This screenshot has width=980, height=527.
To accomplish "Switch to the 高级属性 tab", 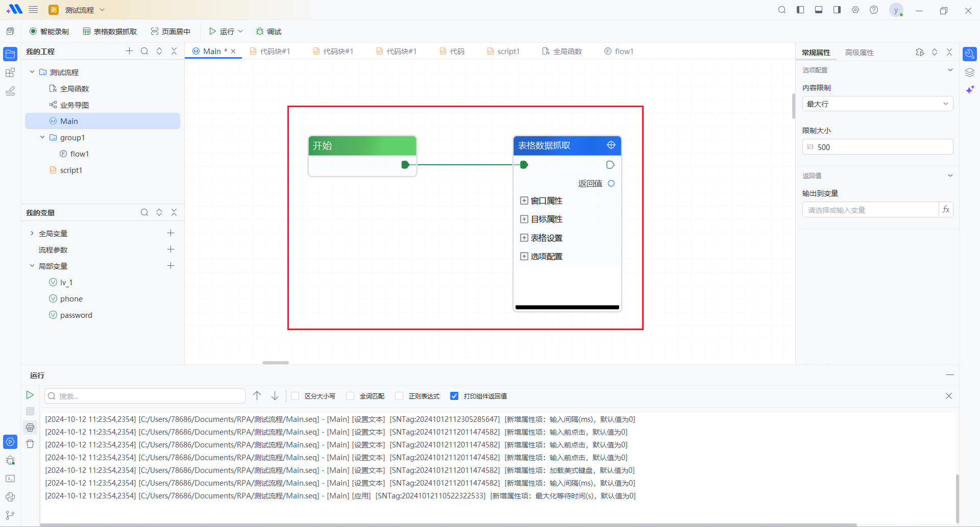I will (x=859, y=53).
